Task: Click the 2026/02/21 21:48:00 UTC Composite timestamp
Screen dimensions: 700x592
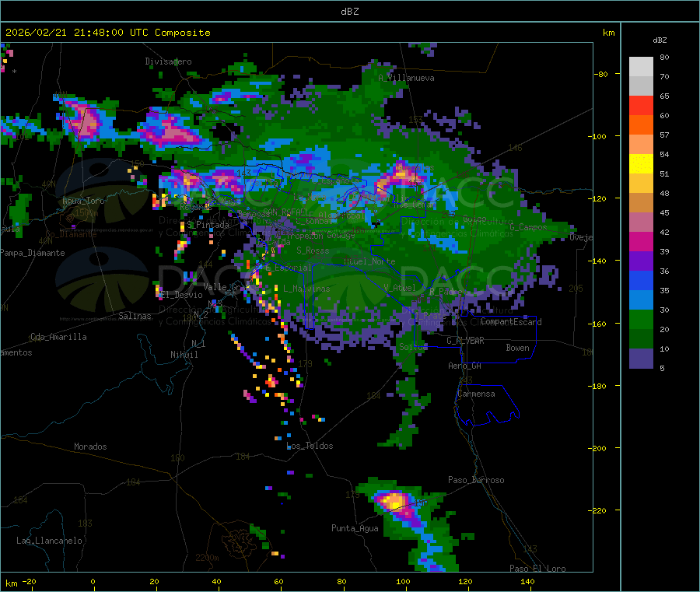Action: click(x=107, y=33)
